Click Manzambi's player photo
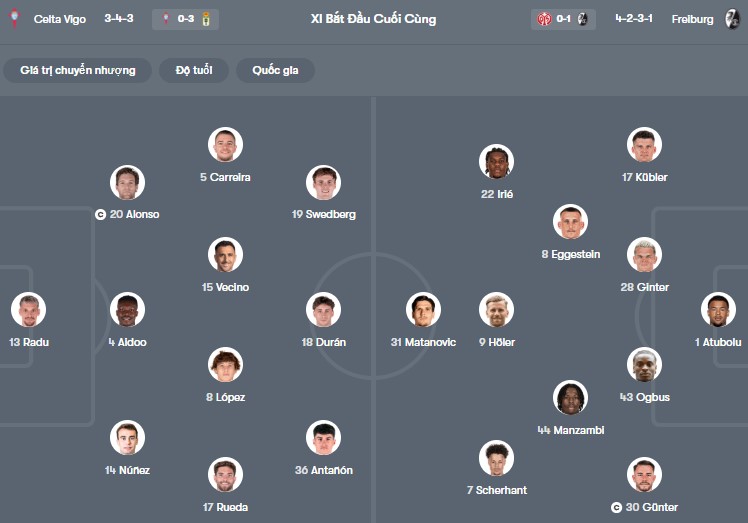This screenshot has height=523, width=748. (571, 398)
